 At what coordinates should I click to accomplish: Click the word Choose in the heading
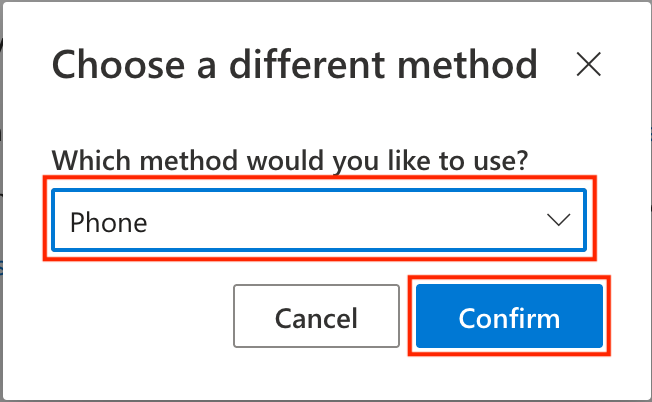point(119,64)
